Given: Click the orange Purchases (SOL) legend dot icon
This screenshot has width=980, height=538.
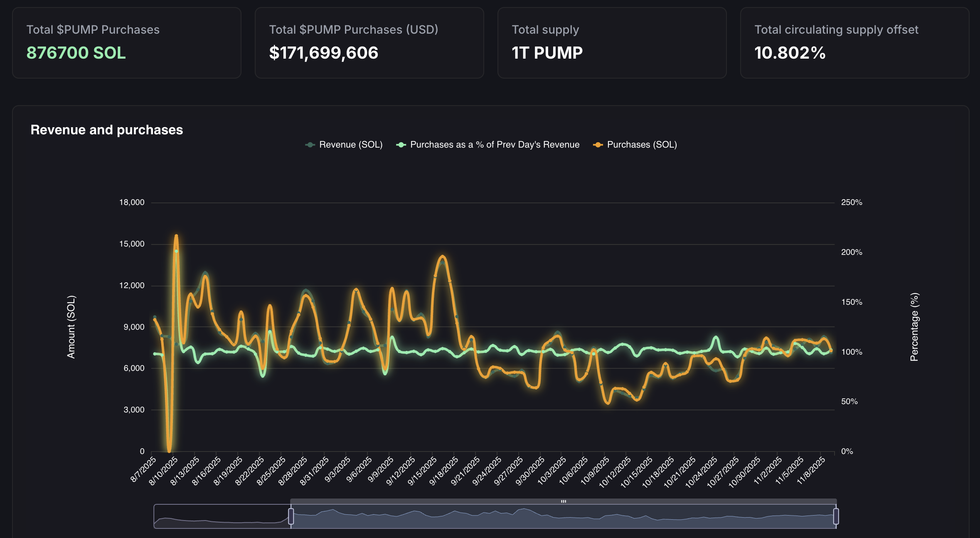Looking at the screenshot, I should tap(598, 145).
